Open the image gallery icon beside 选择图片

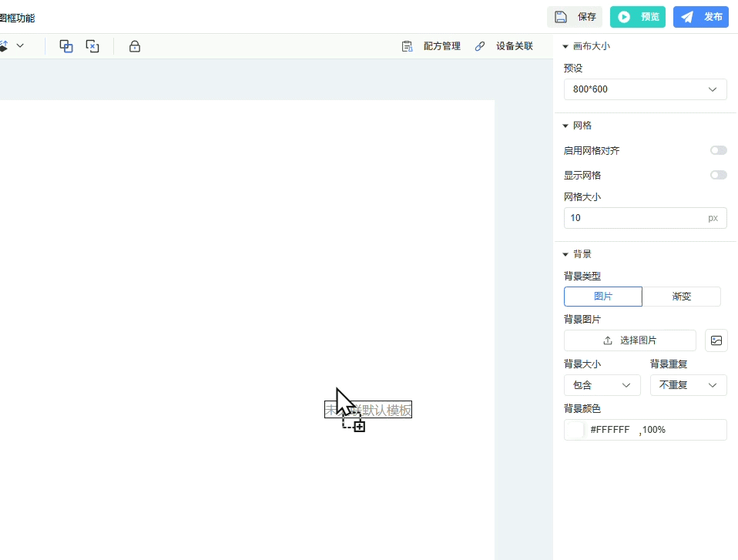(x=716, y=340)
